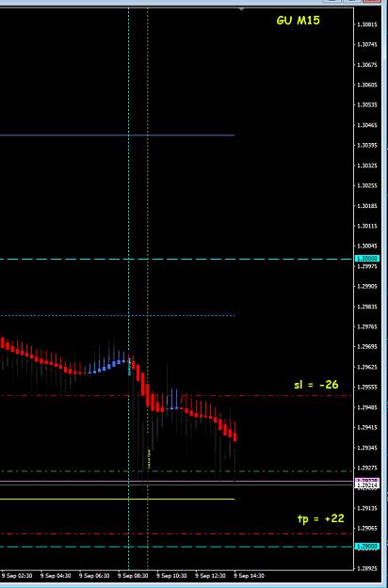Select the tp = +22 text label
The image size is (388, 588).
click(x=320, y=518)
